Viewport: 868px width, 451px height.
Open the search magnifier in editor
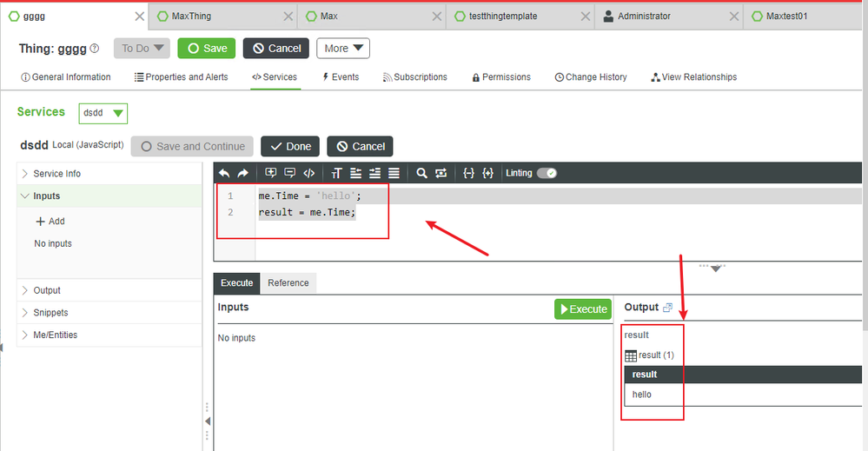click(x=421, y=173)
